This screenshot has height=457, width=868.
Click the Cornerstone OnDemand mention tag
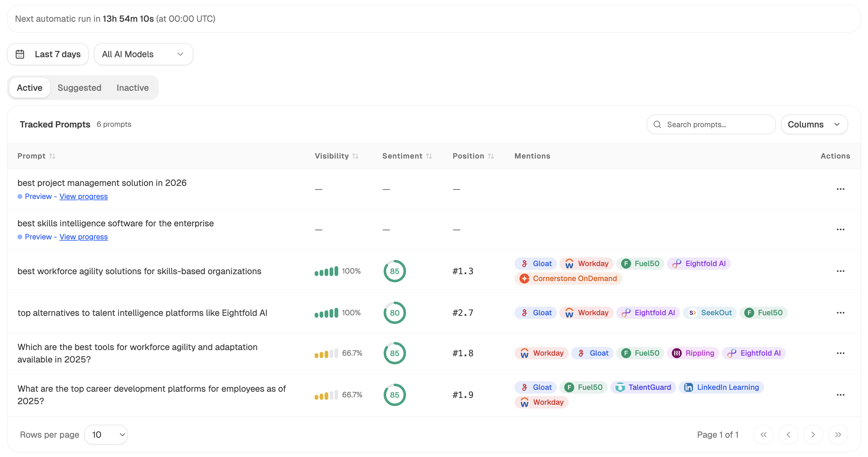click(x=568, y=278)
